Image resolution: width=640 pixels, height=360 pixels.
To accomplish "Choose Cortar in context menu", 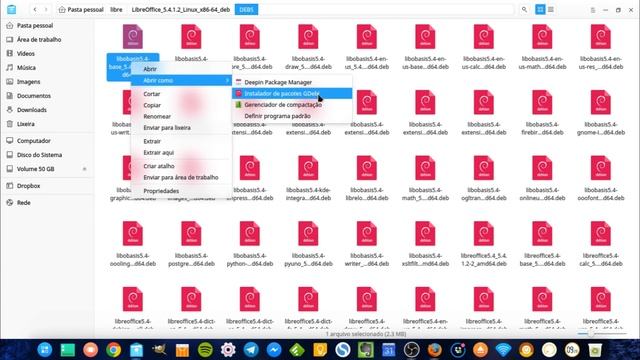I will pyautogui.click(x=181, y=94).
